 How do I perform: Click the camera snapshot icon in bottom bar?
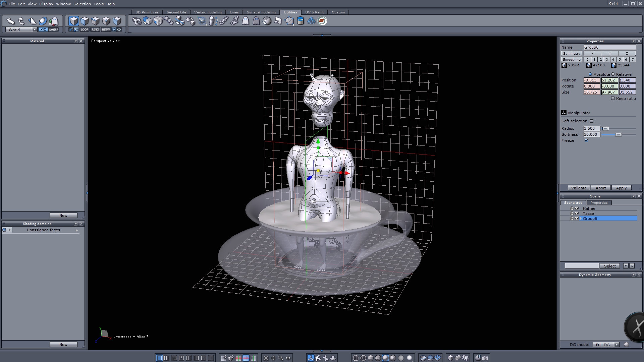pyautogui.click(x=485, y=358)
